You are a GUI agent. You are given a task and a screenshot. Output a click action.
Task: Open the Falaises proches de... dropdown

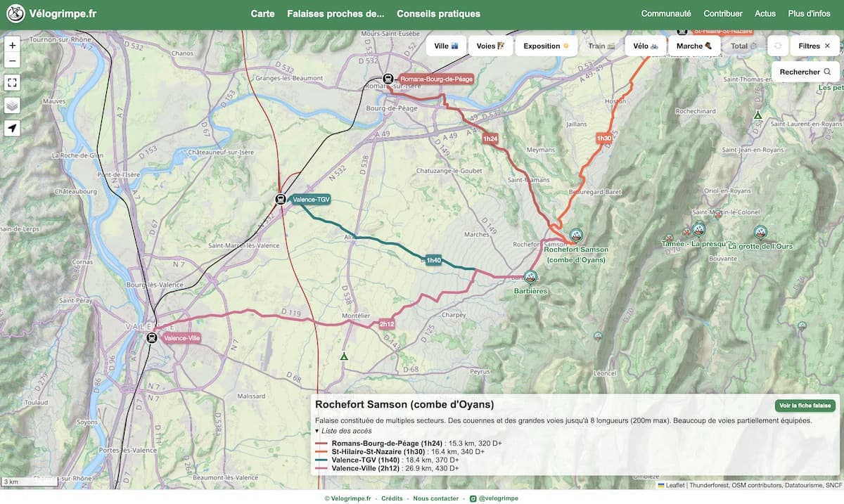click(x=335, y=13)
